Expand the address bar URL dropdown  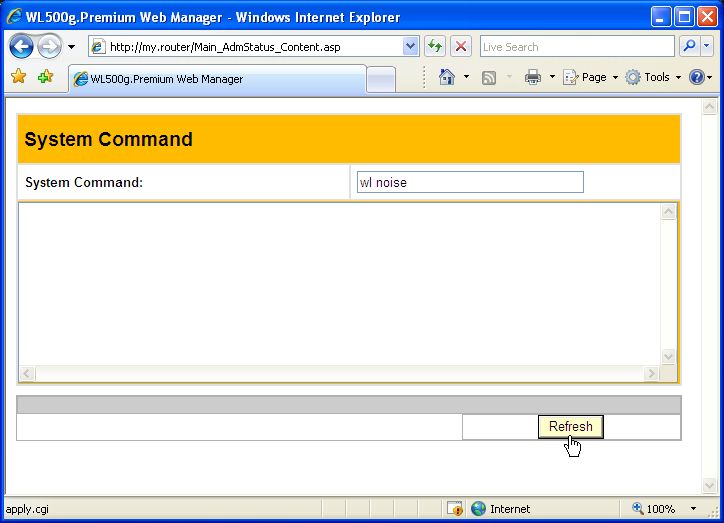[x=410, y=47]
